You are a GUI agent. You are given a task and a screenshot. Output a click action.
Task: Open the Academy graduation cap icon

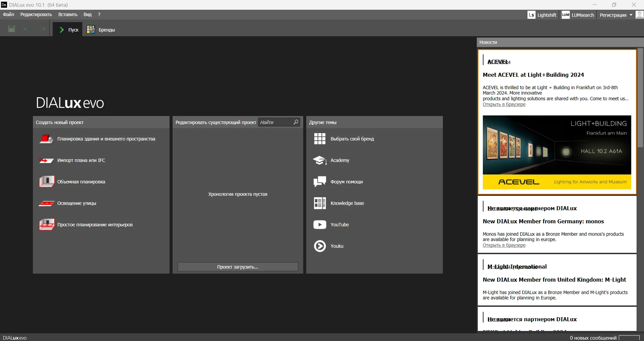320,160
